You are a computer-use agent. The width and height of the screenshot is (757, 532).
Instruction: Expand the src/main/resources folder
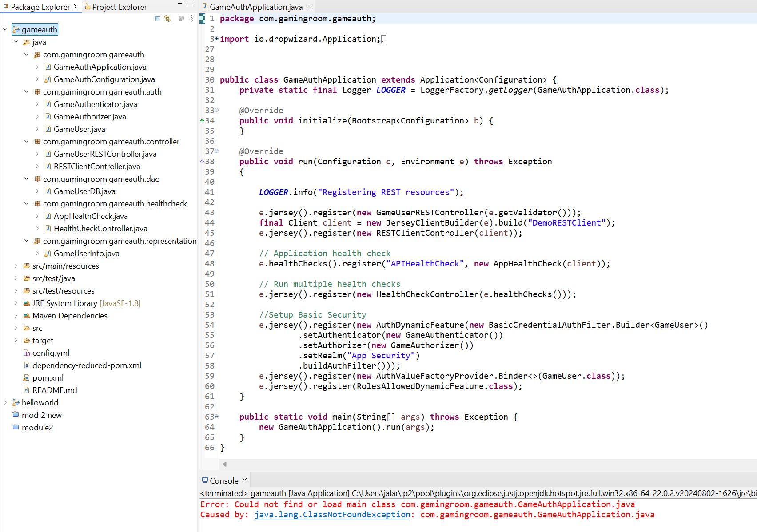[x=16, y=266]
